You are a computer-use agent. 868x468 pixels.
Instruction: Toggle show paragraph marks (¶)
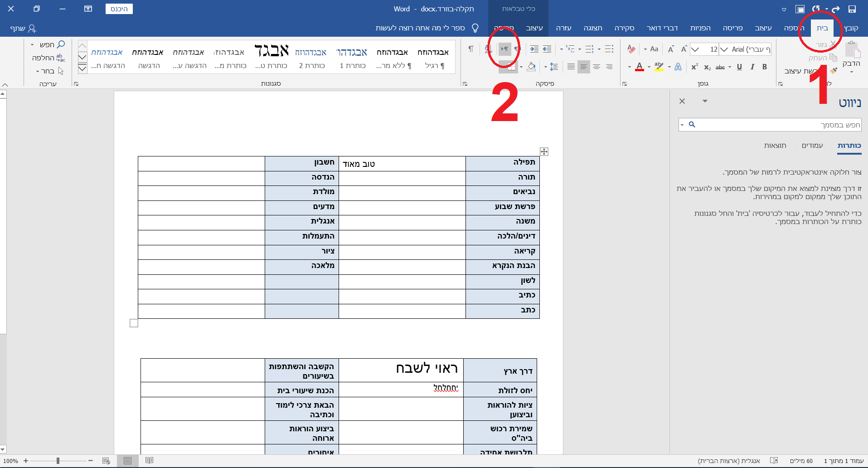[x=470, y=49]
